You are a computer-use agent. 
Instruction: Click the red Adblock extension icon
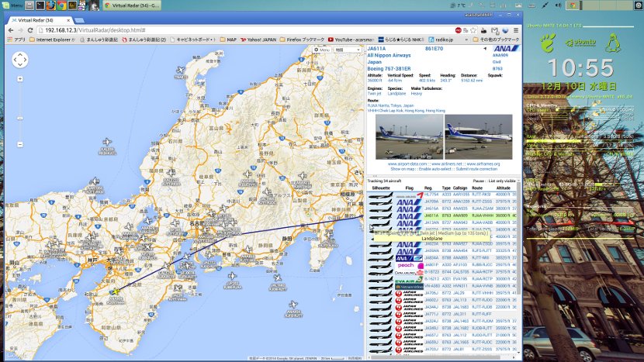pyautogui.click(x=459, y=30)
